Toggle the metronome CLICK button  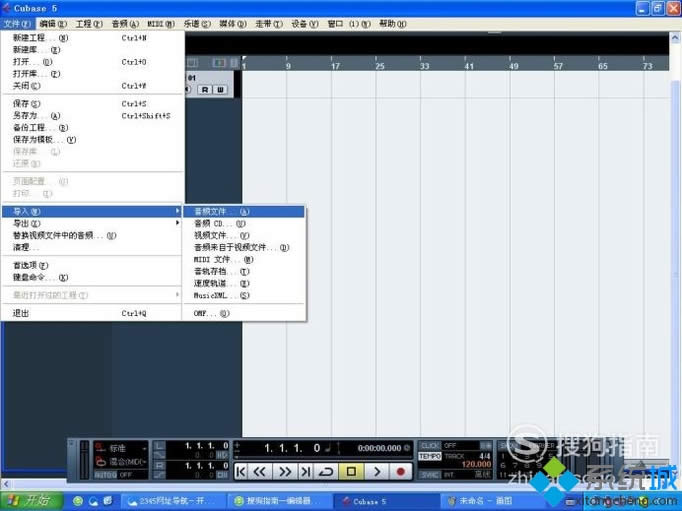430,445
